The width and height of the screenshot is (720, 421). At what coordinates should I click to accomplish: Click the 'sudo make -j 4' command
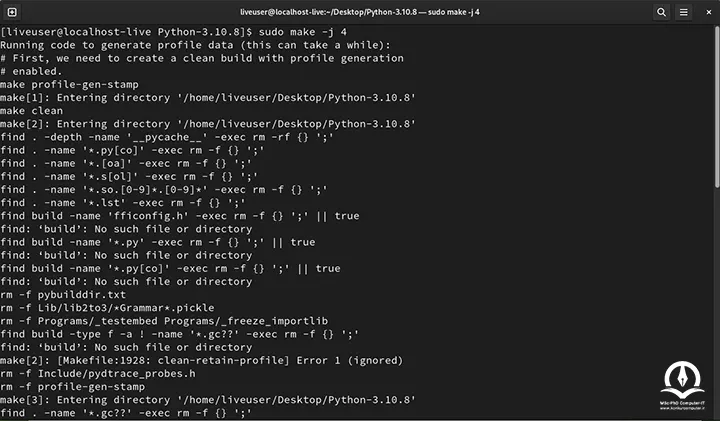(x=303, y=32)
